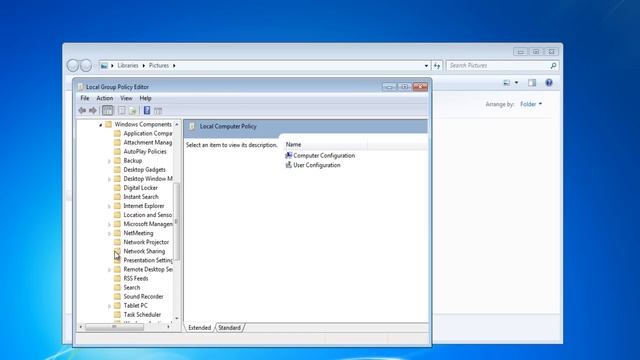Expand the NetMeeting tree node
Viewport: 640px width, 360px height.
tap(109, 233)
